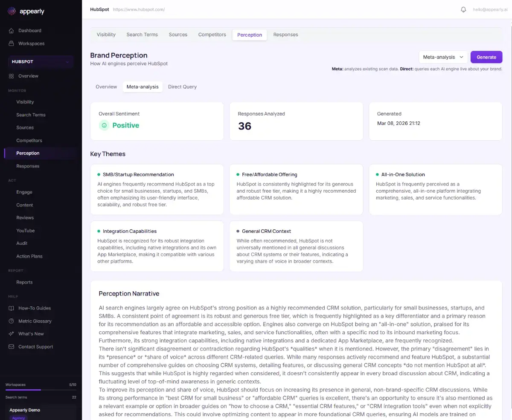The image size is (512, 420).
Task: Click the How-To Guides book icon
Action: [x=12, y=308]
